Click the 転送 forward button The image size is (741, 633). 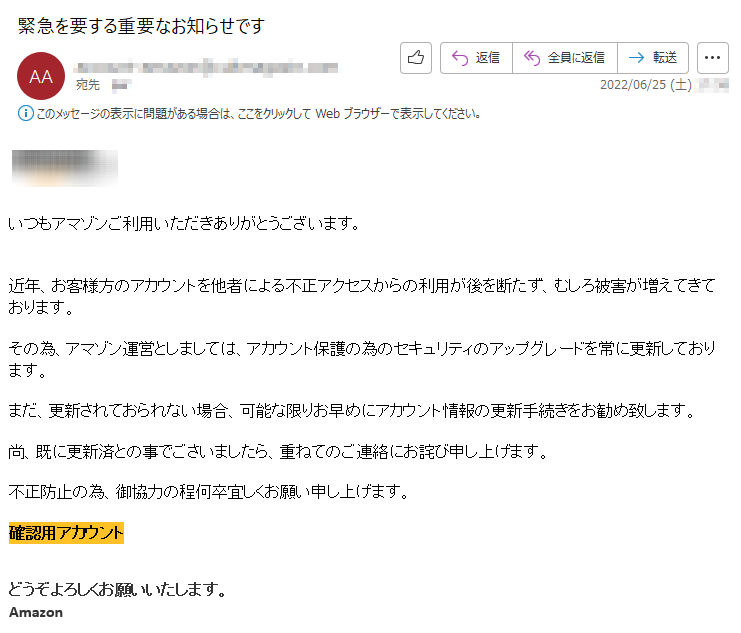[x=653, y=58]
